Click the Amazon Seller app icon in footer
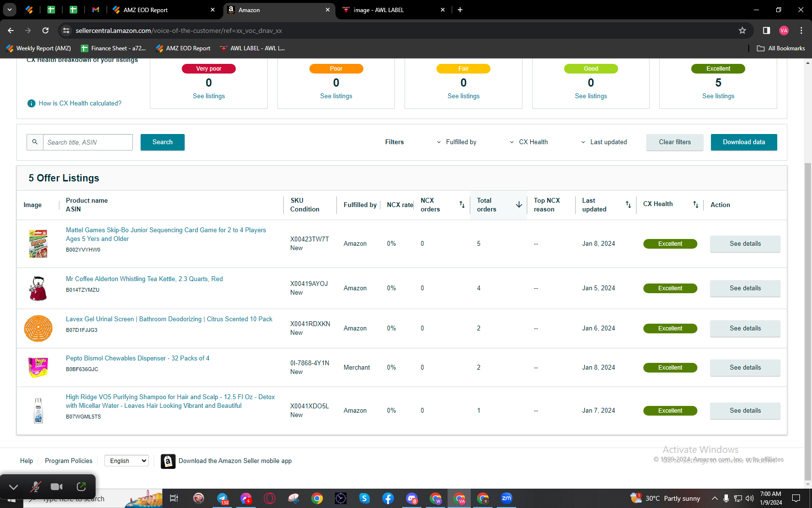 168,462
